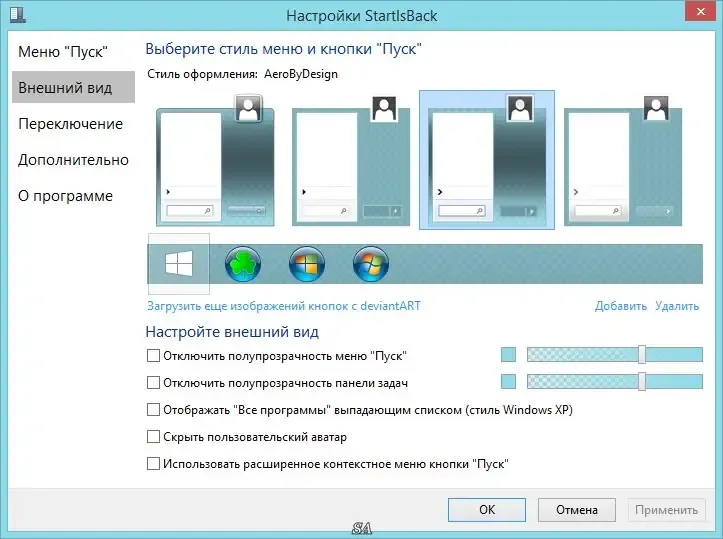Click start menu transparency slider handle
The height and width of the screenshot is (539, 723).
tap(642, 355)
